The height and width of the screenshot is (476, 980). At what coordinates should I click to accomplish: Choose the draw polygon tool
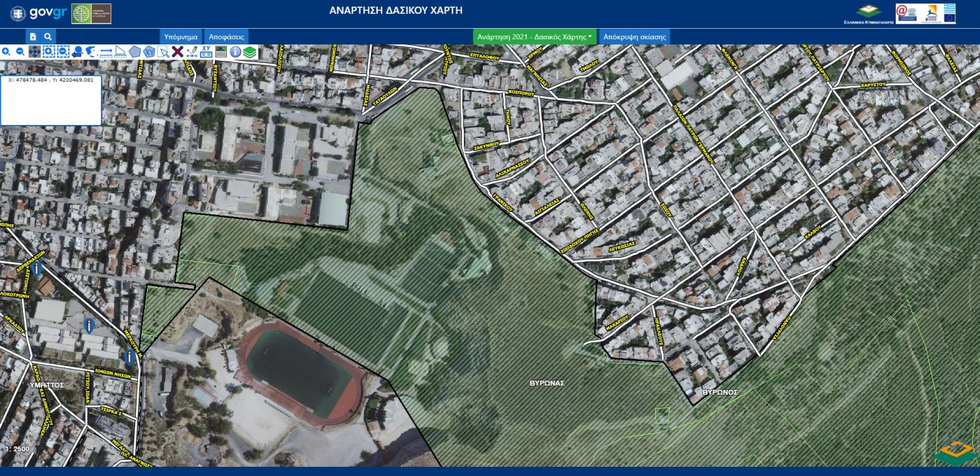[x=135, y=52]
